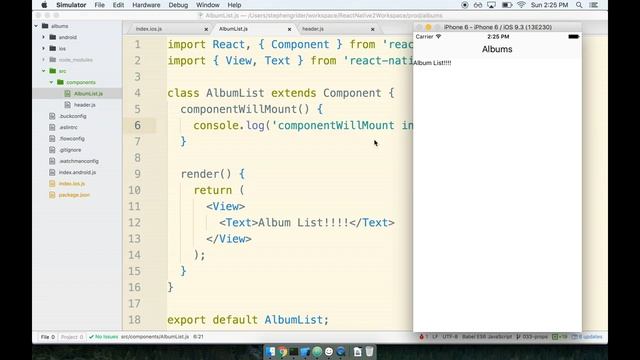Open the Babel ES6 JavaScript grammar selector
Viewport: 640px width, 360px height.
pyautogui.click(x=487, y=337)
